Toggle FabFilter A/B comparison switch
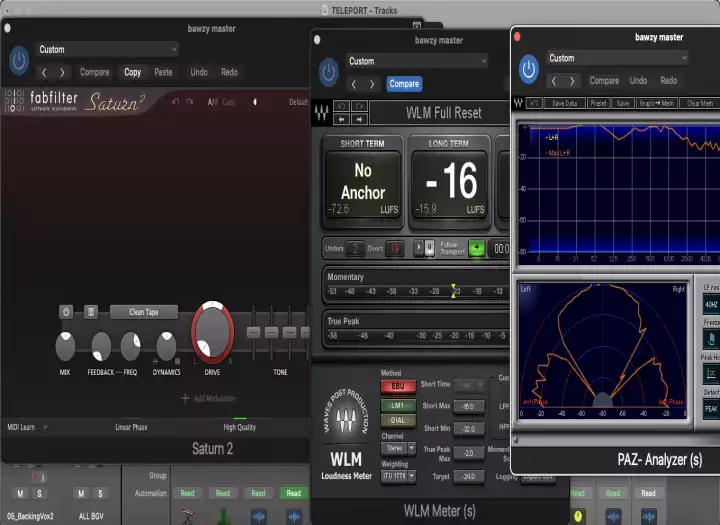This screenshot has height=525, width=720. pyautogui.click(x=213, y=102)
